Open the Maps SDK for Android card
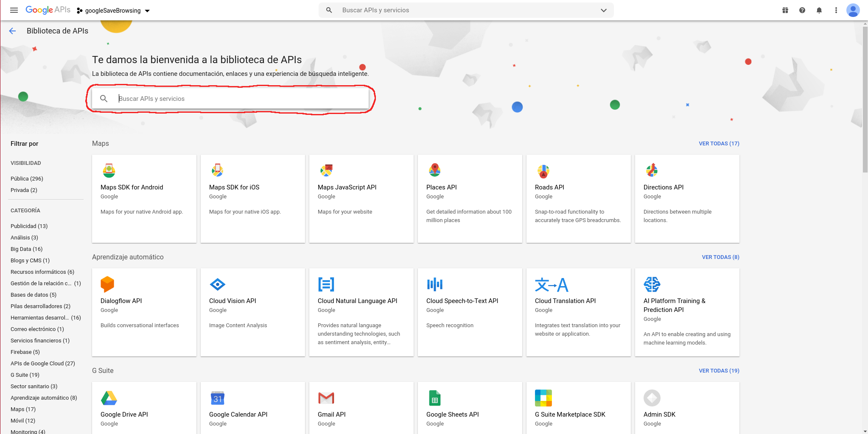The height and width of the screenshot is (434, 868). (144, 198)
